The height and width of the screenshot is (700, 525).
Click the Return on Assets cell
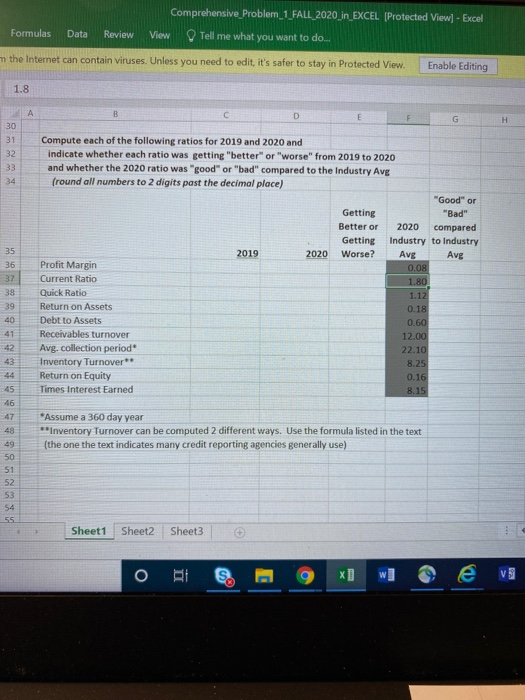coord(115,306)
